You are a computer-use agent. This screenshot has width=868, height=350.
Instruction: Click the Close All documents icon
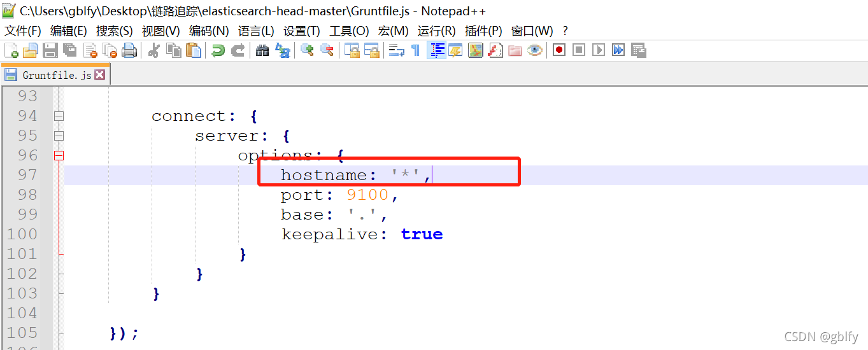[x=110, y=50]
